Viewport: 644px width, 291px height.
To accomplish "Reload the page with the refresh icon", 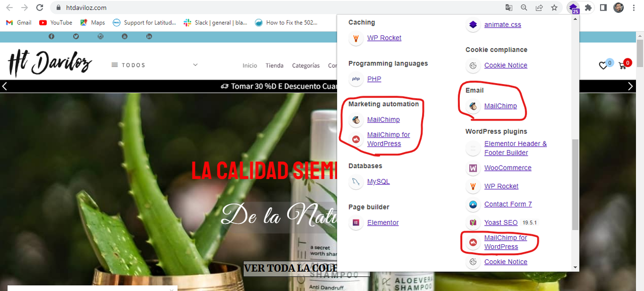I will tap(40, 8).
